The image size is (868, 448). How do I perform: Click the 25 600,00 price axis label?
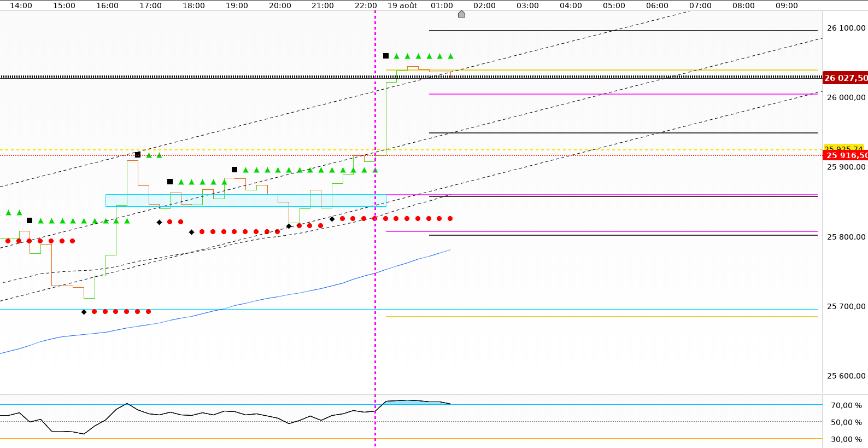(846, 376)
